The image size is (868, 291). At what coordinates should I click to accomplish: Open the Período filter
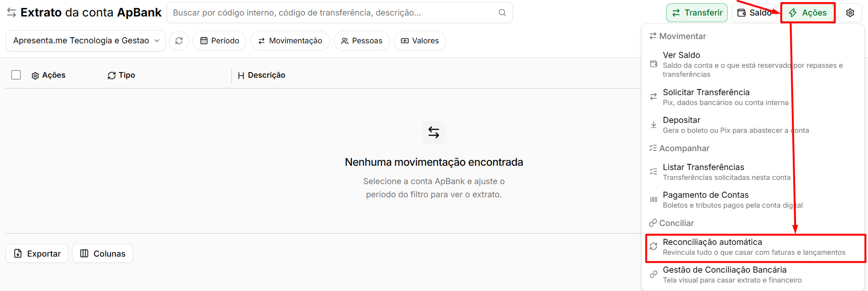220,41
